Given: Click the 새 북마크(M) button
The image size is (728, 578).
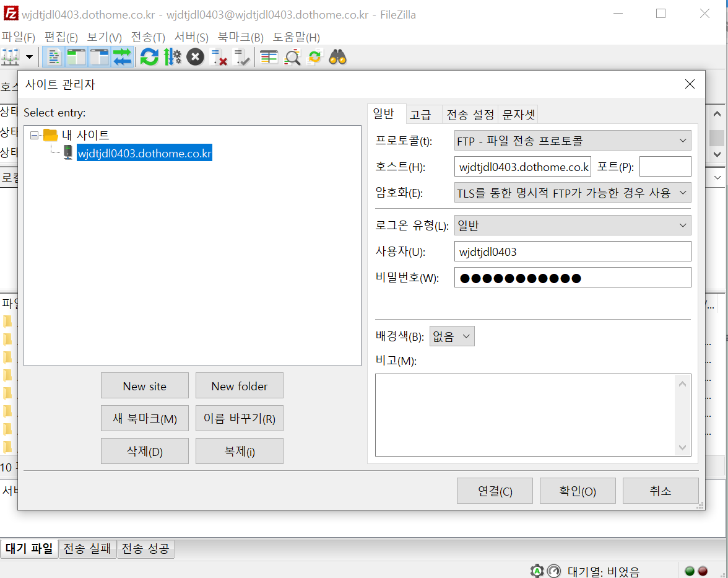Looking at the screenshot, I should pyautogui.click(x=144, y=418).
